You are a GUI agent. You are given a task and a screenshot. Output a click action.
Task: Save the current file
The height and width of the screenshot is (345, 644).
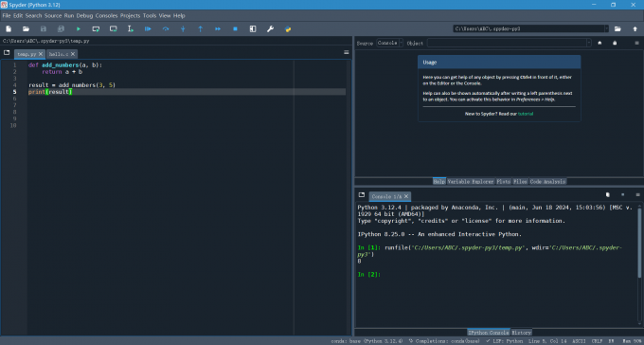(44, 28)
